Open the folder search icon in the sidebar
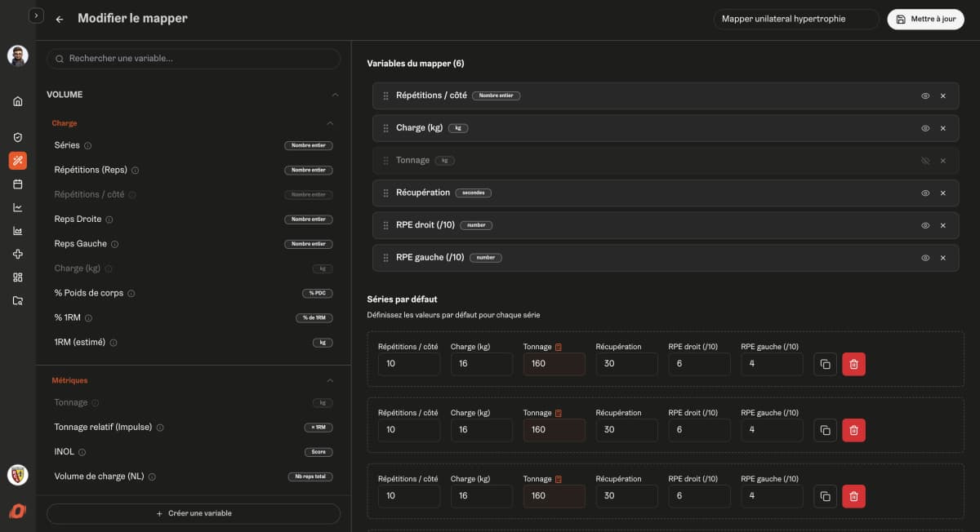 click(18, 300)
